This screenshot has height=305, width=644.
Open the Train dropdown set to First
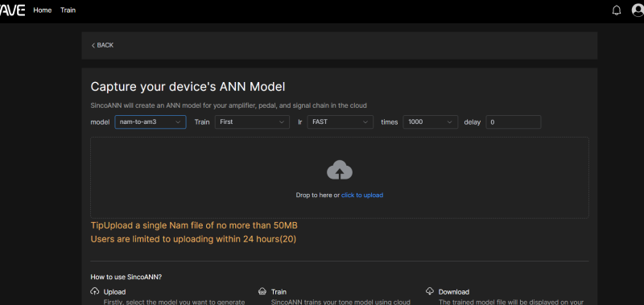click(252, 122)
